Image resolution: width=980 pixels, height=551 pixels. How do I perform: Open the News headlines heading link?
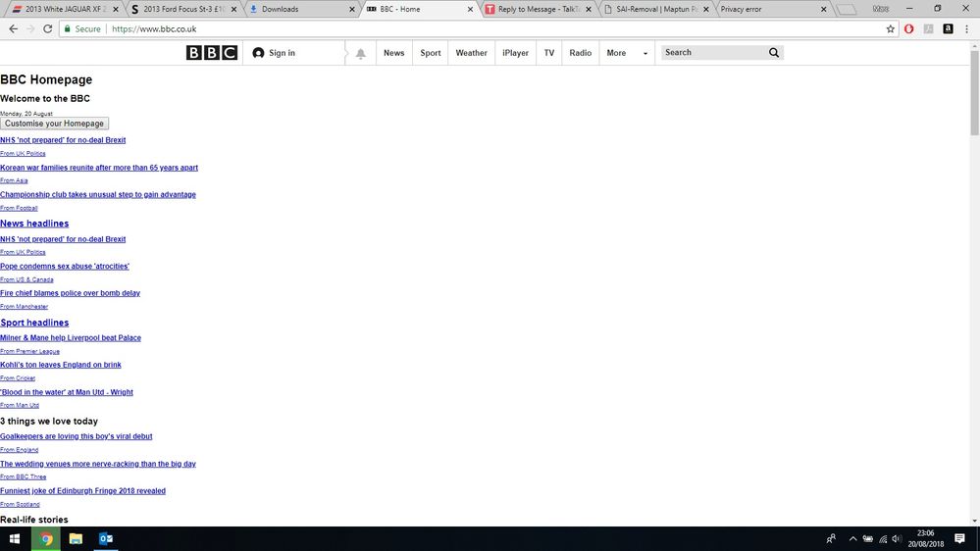(x=34, y=224)
